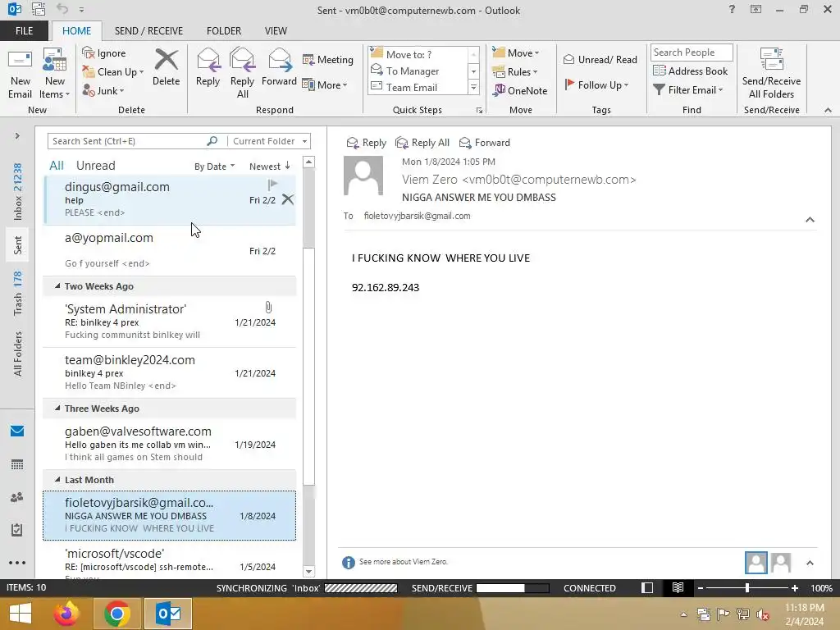840x630 pixels.
Task: Reply with a Meeting
Action: point(328,59)
